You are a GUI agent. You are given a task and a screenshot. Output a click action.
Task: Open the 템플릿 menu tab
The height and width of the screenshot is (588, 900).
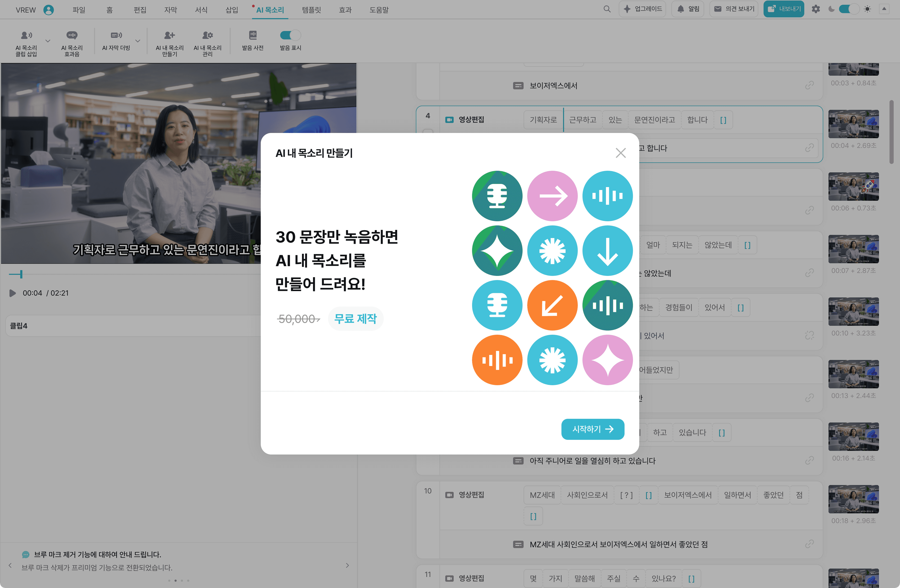(311, 10)
